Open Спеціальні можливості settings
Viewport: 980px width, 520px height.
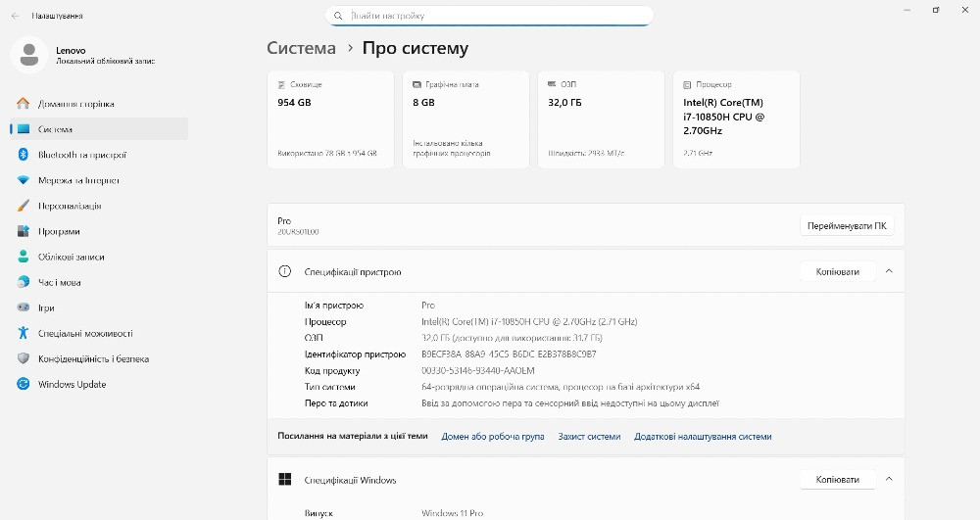[x=99, y=333]
